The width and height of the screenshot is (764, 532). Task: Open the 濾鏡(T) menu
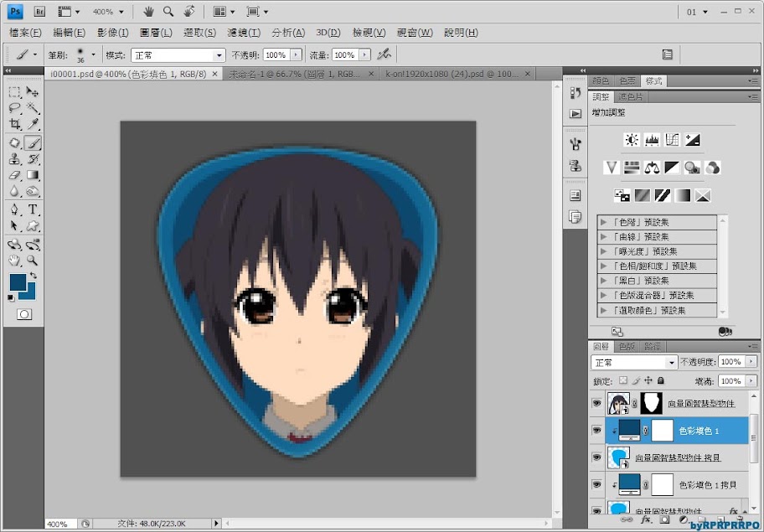[x=244, y=33]
